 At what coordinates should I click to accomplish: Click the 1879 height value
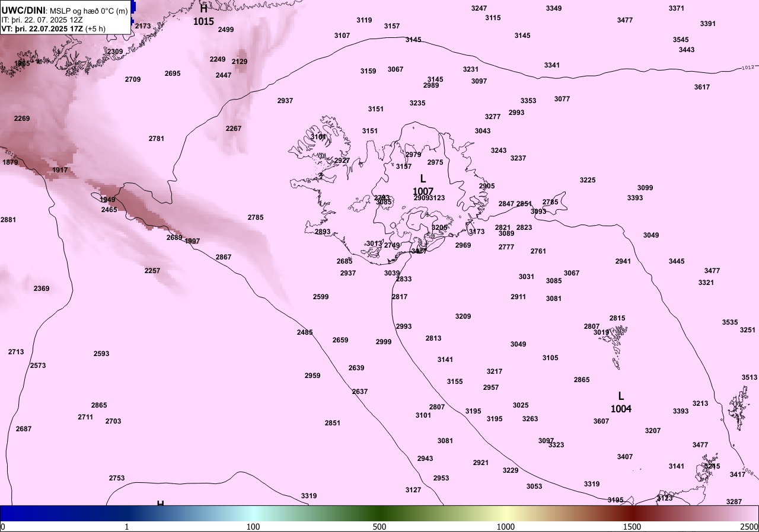[10, 162]
